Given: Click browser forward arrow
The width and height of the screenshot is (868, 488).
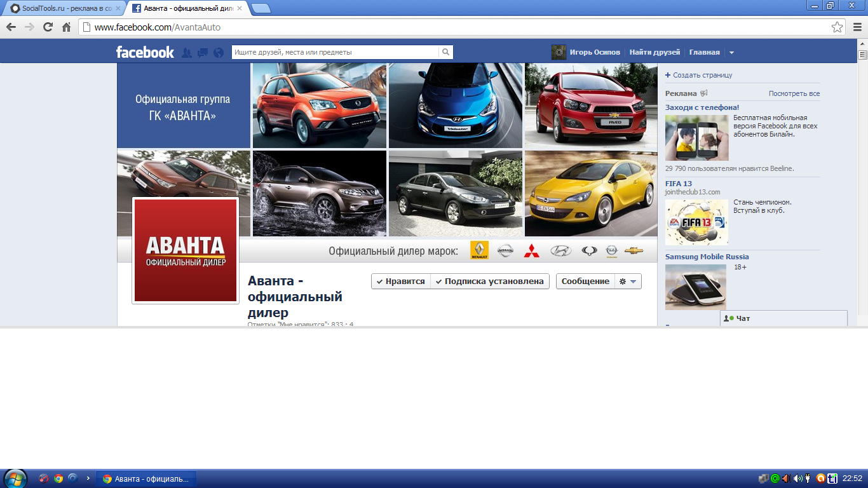Looking at the screenshot, I should [x=29, y=27].
